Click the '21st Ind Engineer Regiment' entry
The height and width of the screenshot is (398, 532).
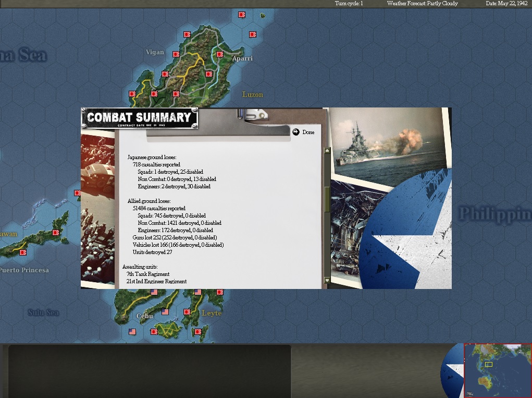(156, 281)
